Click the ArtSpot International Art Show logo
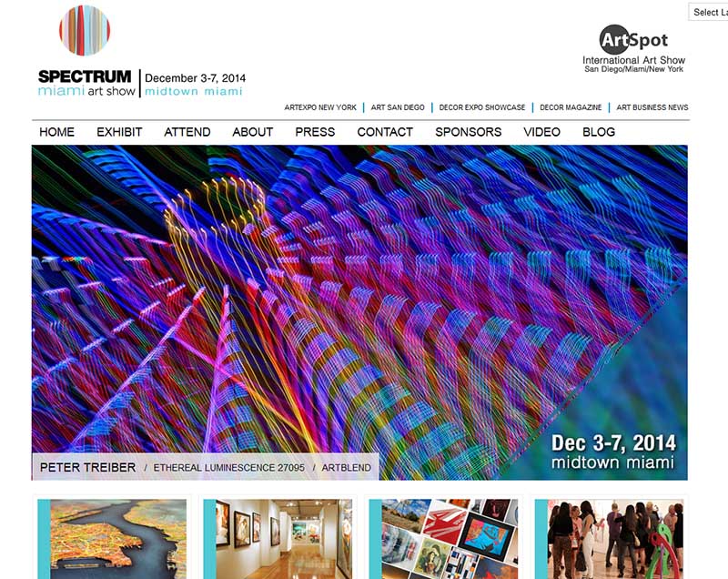Viewport: 728px width, 579px height. tap(633, 48)
